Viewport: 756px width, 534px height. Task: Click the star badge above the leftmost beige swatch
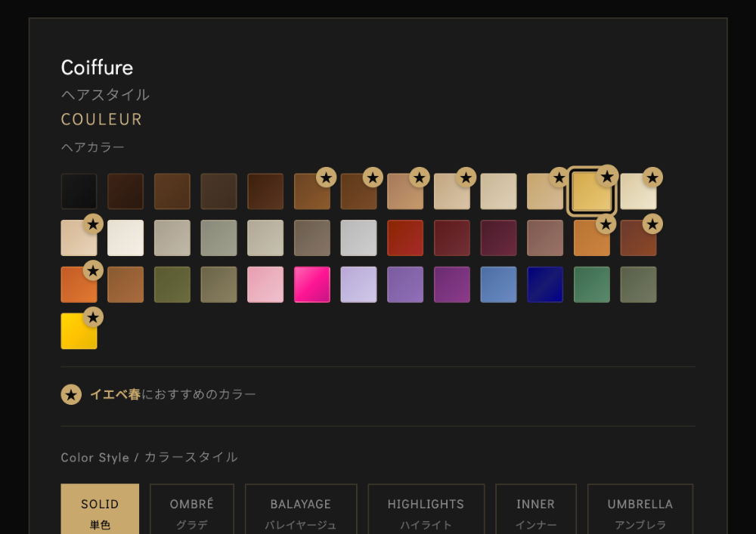click(94, 224)
